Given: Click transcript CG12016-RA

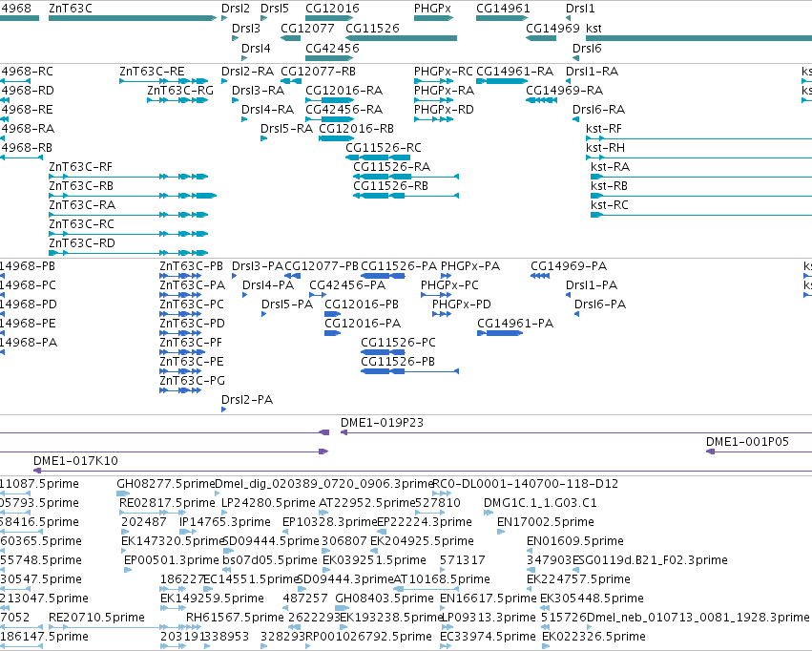Looking at the screenshot, I should point(344,90).
